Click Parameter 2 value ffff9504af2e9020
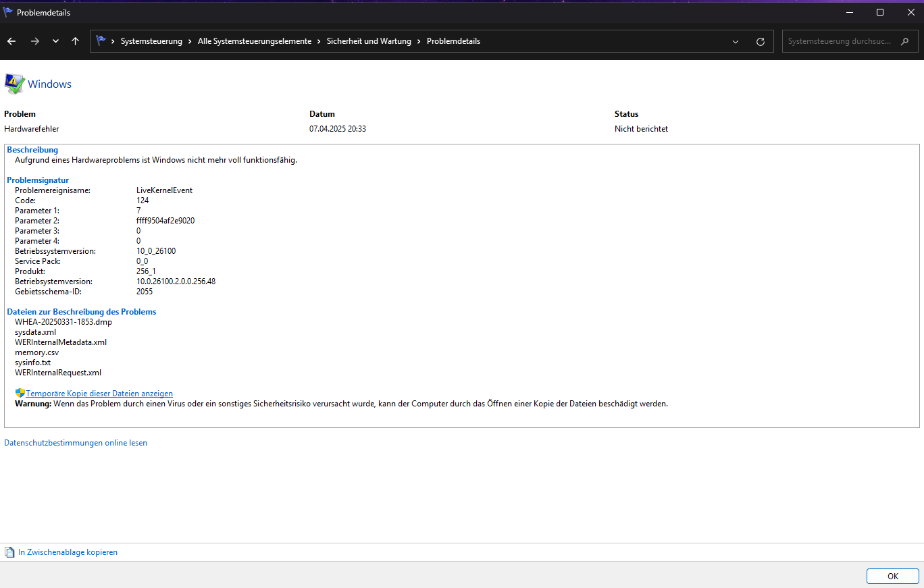 [x=165, y=221]
